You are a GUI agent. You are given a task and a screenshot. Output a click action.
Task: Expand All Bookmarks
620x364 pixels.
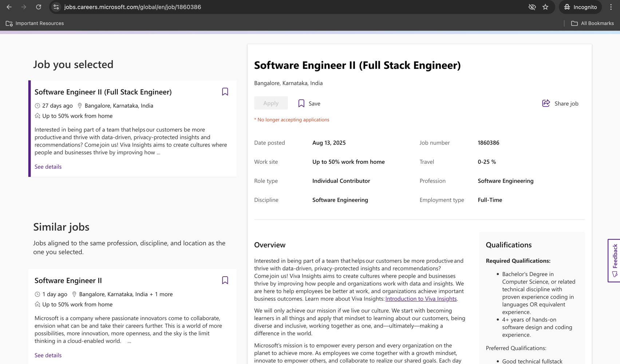(592, 23)
